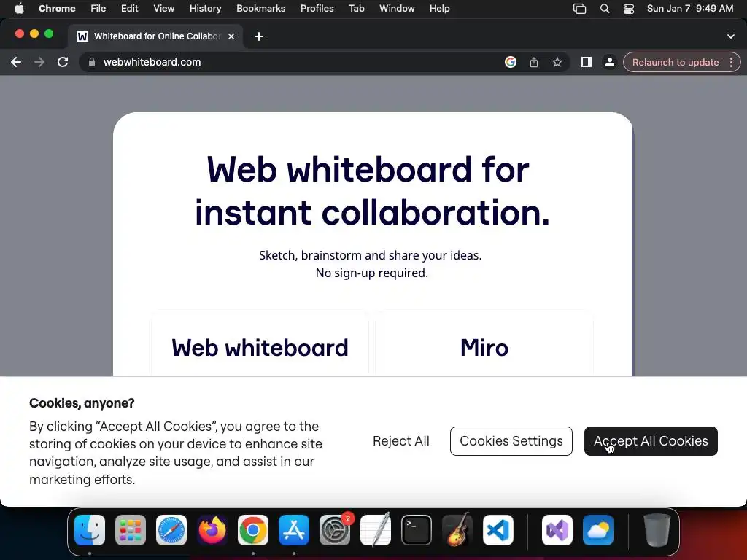Open a new tab with plus icon
This screenshot has height=560, width=747.
pyautogui.click(x=259, y=36)
